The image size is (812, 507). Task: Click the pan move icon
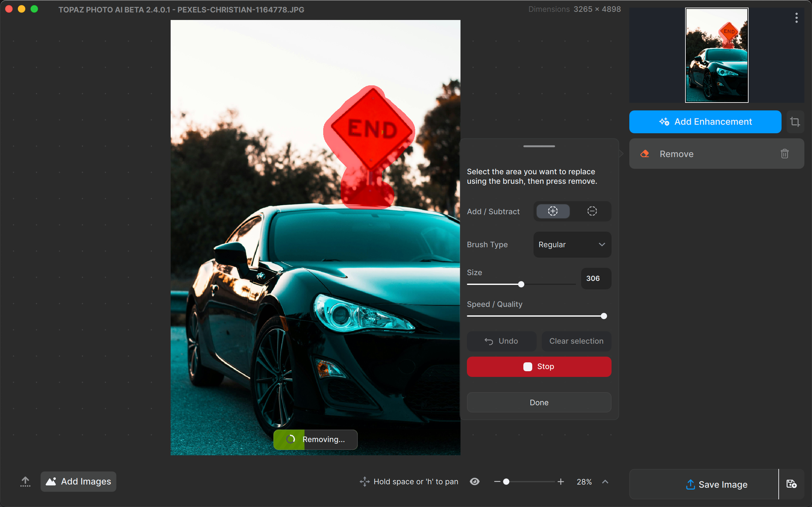[x=365, y=482]
